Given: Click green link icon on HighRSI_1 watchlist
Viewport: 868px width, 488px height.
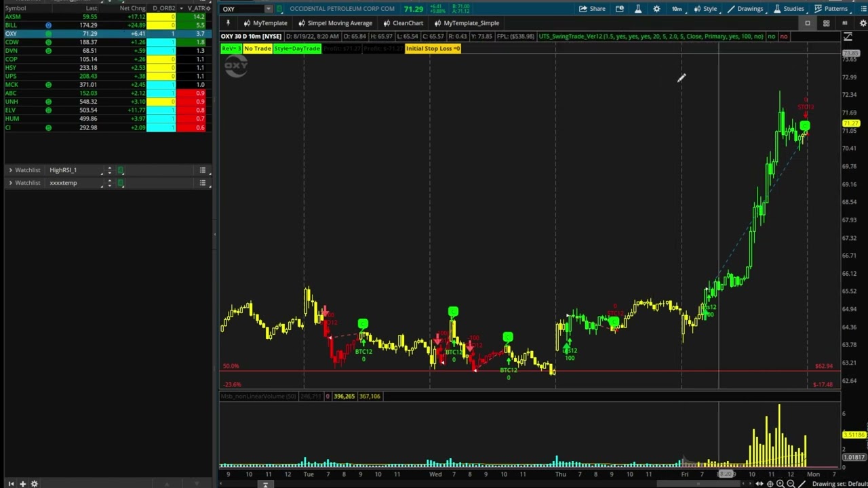Looking at the screenshot, I should 121,170.
